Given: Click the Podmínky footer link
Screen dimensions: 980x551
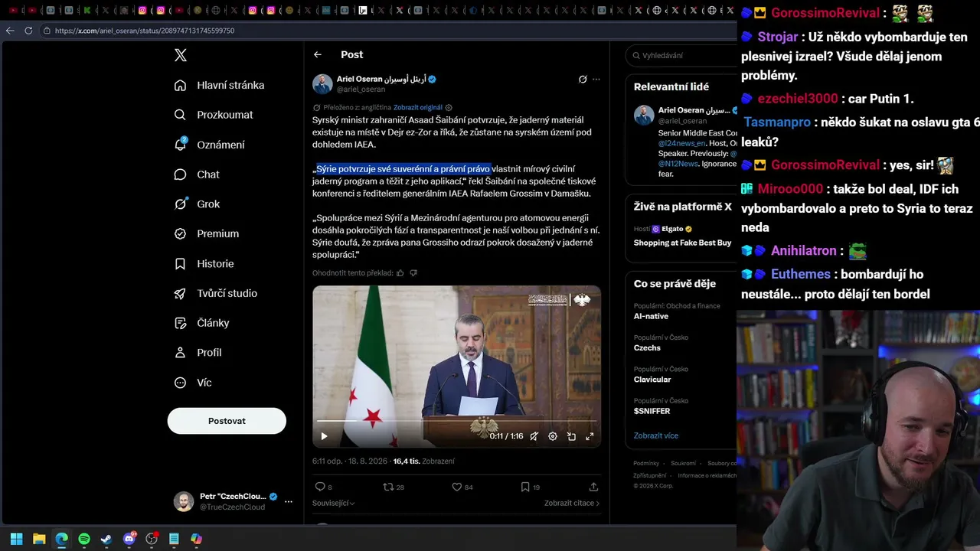Looking at the screenshot, I should click(x=646, y=464).
